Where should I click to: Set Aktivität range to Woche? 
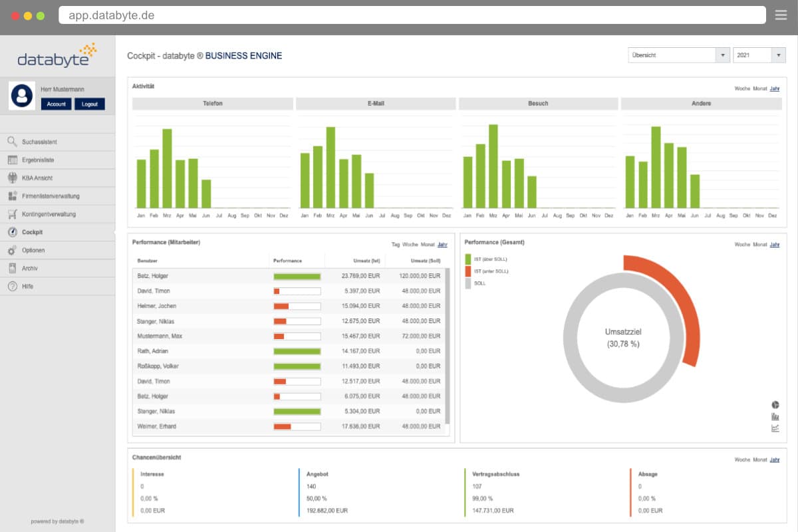coord(742,88)
